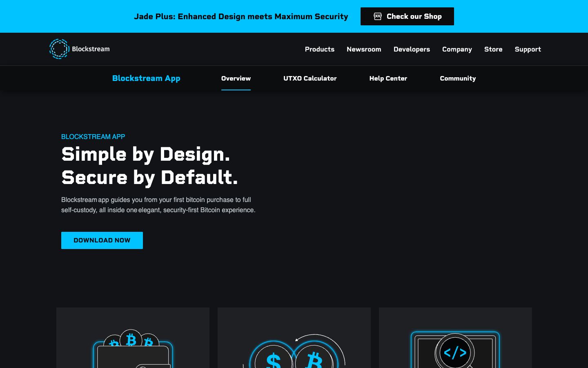This screenshot has width=588, height=368.
Task: Click the Blockstream wordmark text
Action: click(91, 49)
